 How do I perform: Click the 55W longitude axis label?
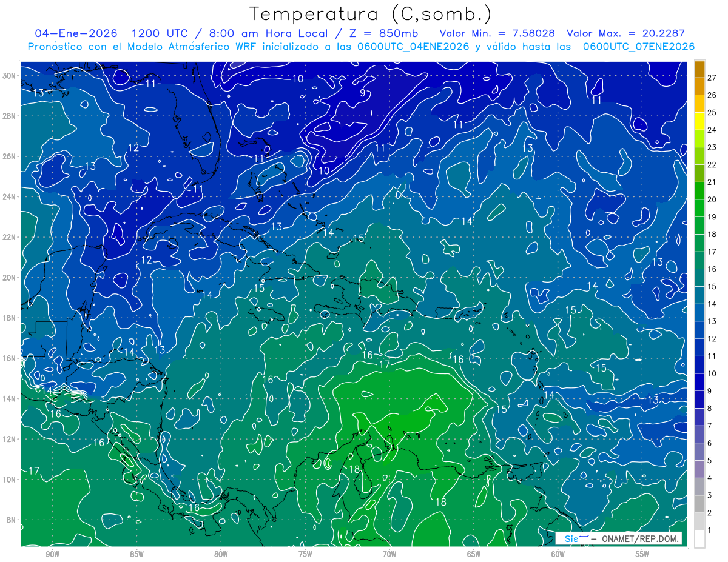(x=642, y=554)
